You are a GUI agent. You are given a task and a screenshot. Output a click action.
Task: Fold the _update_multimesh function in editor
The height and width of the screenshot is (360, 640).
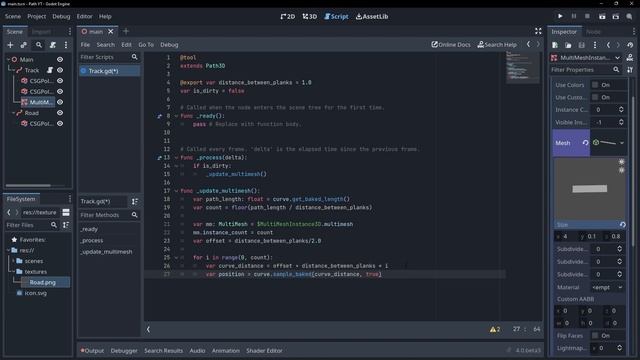(x=176, y=191)
